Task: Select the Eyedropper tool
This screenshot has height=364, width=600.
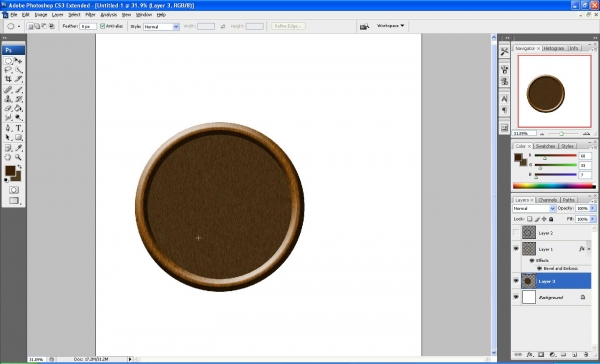Action: pos(18,148)
